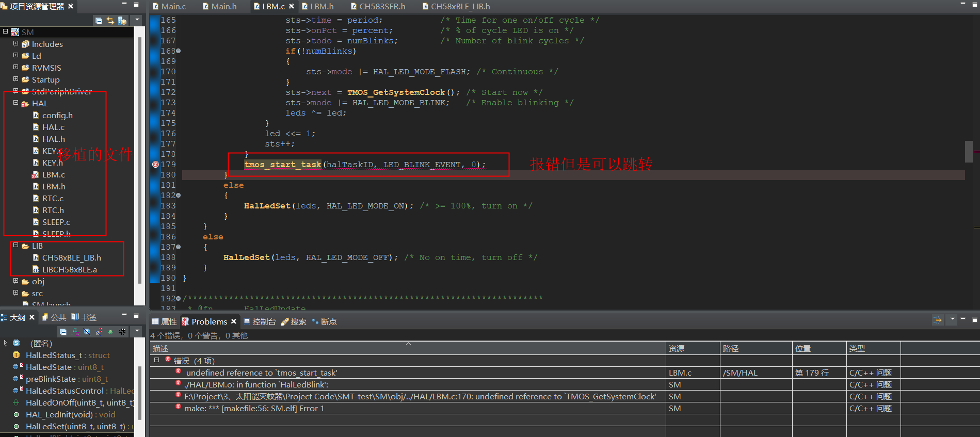
Task: Close the LBM.c editor tab
Action: coord(292,6)
